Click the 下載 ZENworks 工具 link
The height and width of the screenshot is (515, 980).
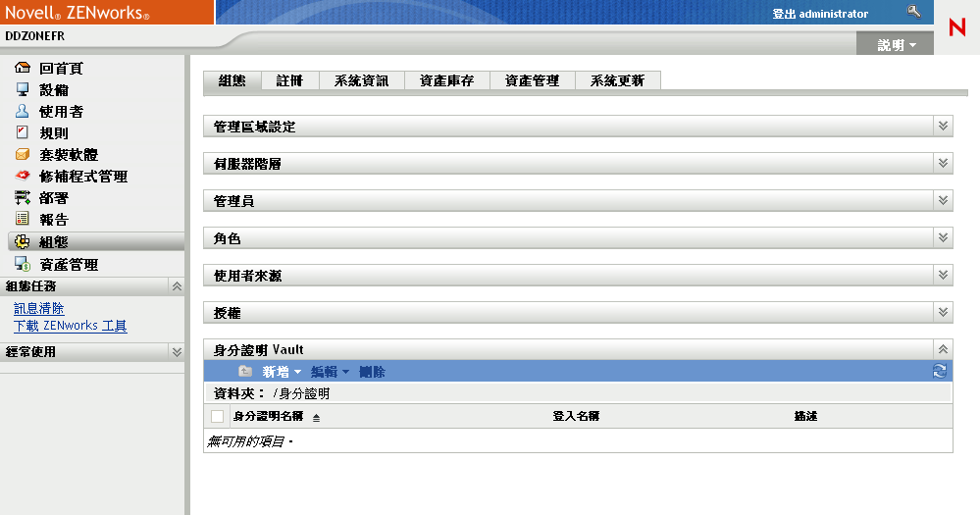(70, 326)
